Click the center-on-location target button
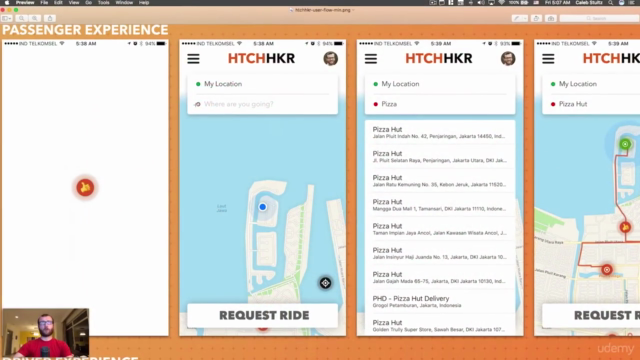Screen dimensions: 640x360 325,283
